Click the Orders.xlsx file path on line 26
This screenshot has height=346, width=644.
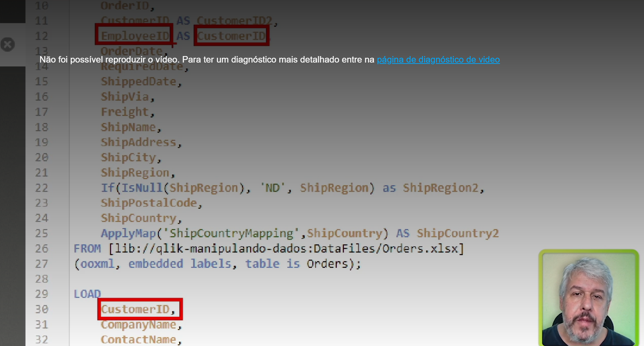[286, 248]
